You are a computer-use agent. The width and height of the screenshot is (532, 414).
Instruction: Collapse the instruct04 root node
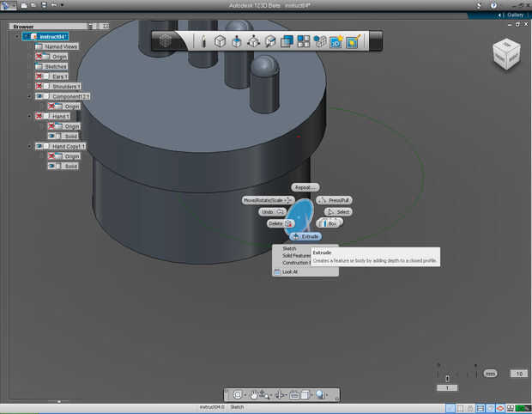pyautogui.click(x=16, y=37)
